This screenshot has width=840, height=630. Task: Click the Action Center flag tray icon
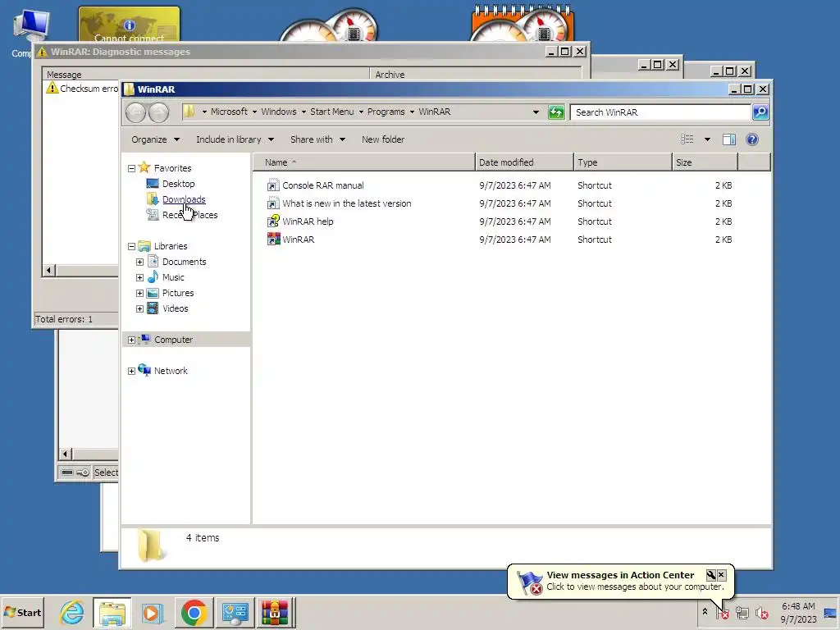[723, 612]
